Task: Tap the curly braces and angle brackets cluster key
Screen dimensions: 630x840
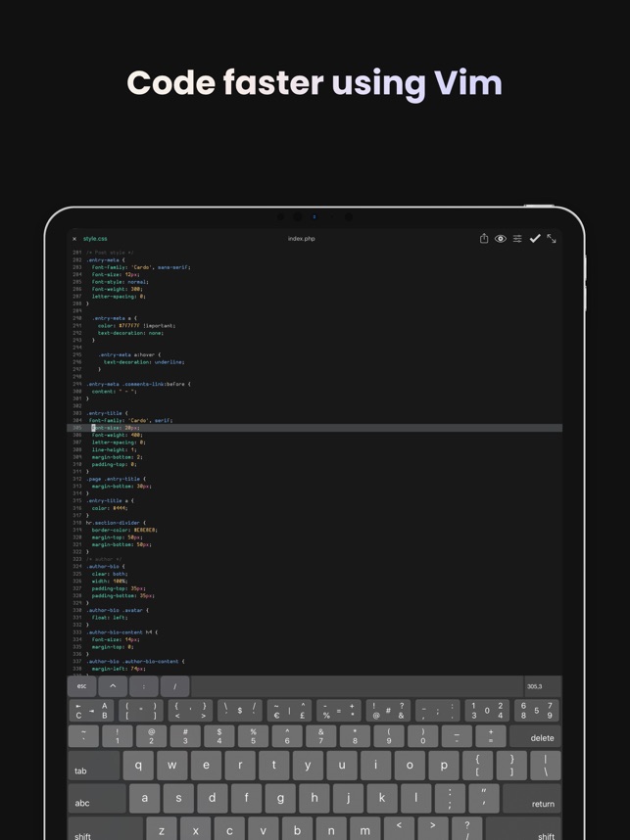Action: [190, 711]
